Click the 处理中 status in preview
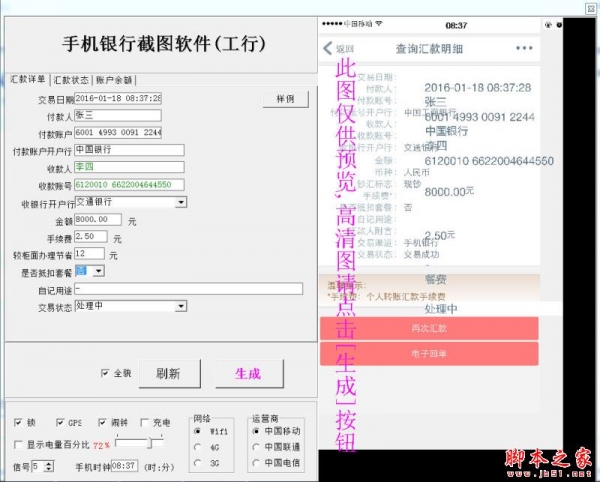This screenshot has height=482, width=600. coord(441,309)
